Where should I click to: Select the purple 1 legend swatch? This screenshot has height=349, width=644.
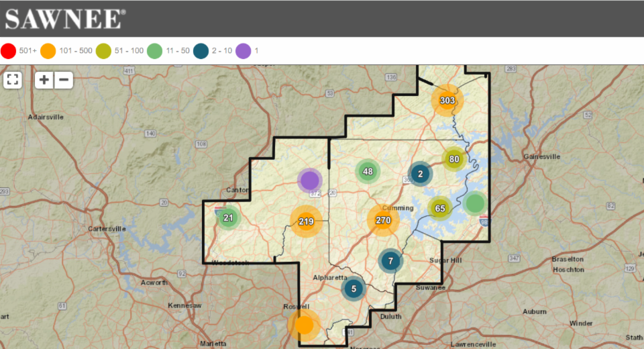(243, 51)
